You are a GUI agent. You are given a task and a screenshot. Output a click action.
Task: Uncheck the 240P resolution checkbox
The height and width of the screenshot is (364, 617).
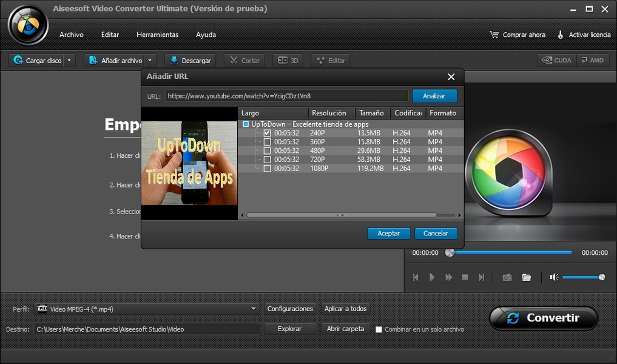click(267, 133)
